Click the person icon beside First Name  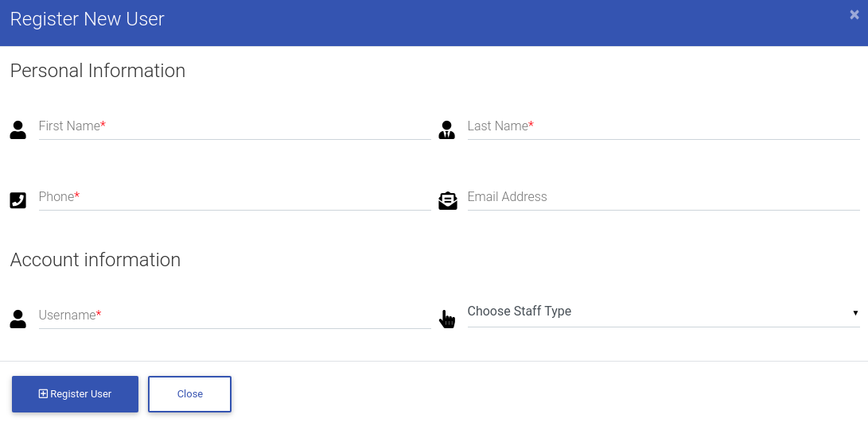[x=18, y=130]
